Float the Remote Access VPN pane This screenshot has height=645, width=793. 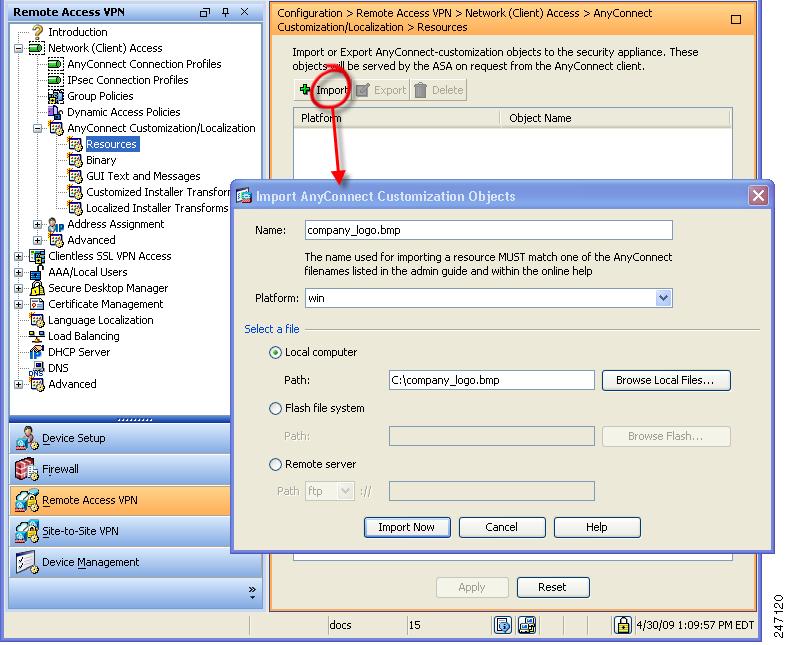click(205, 12)
